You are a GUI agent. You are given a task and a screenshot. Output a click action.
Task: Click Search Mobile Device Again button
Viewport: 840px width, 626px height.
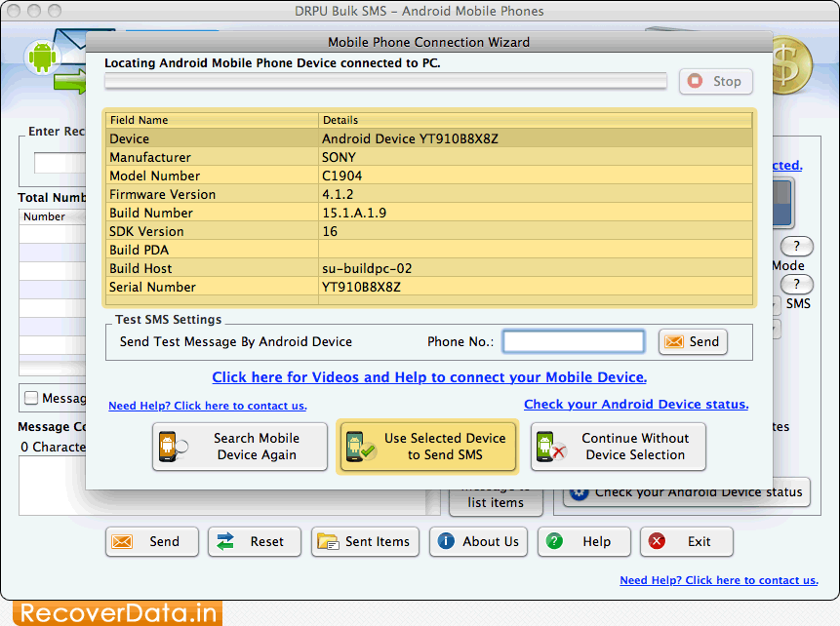pos(240,447)
